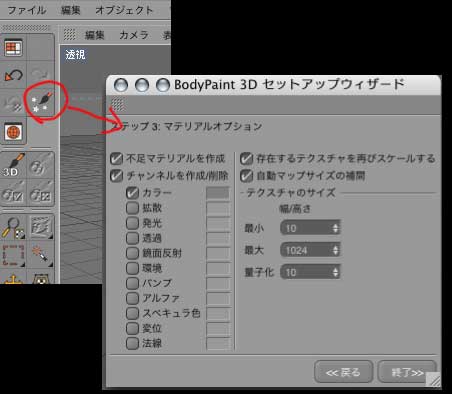Image resolution: width=452 pixels, height=394 pixels.
Task: Enable the 拡散 channel checkbox
Action: pos(132,208)
